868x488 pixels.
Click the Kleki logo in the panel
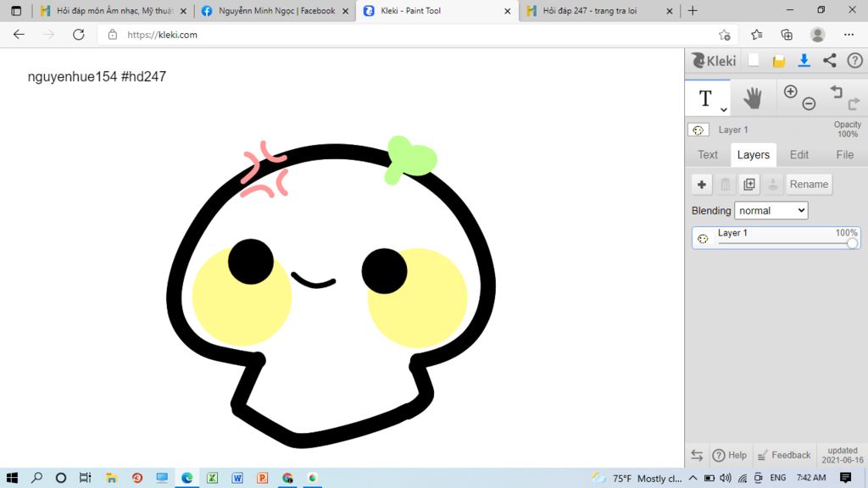(x=714, y=60)
